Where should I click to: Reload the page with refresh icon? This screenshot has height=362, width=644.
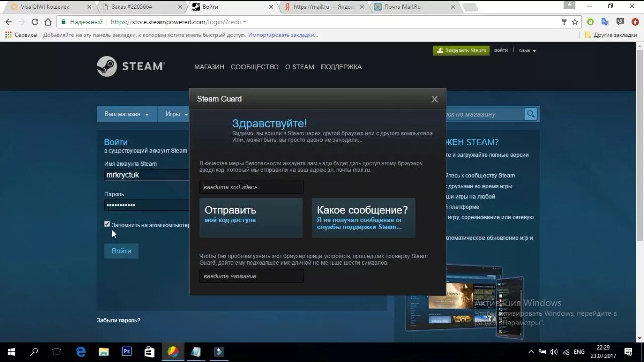coord(35,22)
